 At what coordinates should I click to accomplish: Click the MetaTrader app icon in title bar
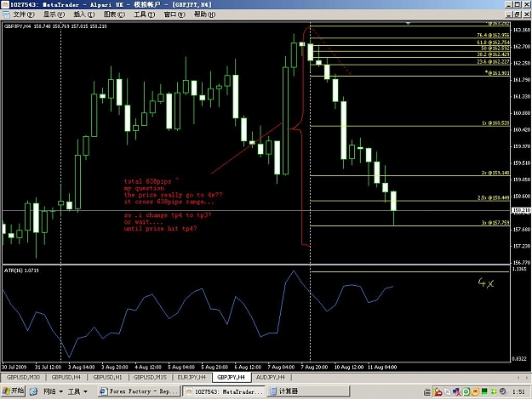click(x=5, y=4)
